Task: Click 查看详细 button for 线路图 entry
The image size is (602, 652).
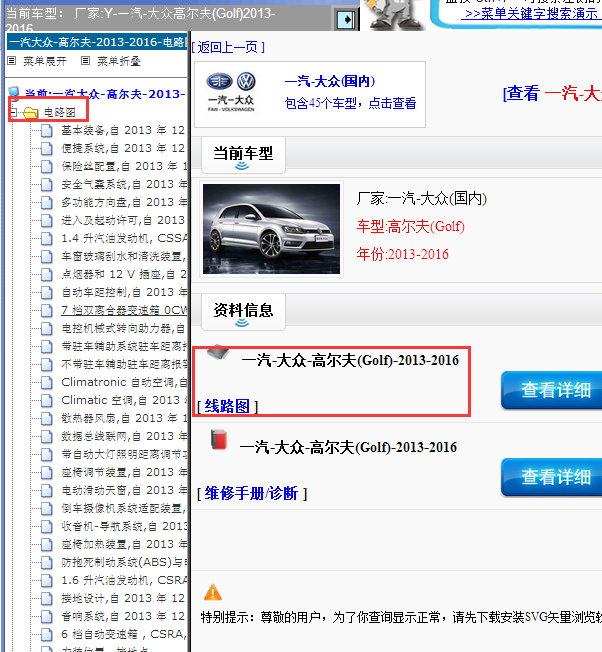Action: coord(552,390)
